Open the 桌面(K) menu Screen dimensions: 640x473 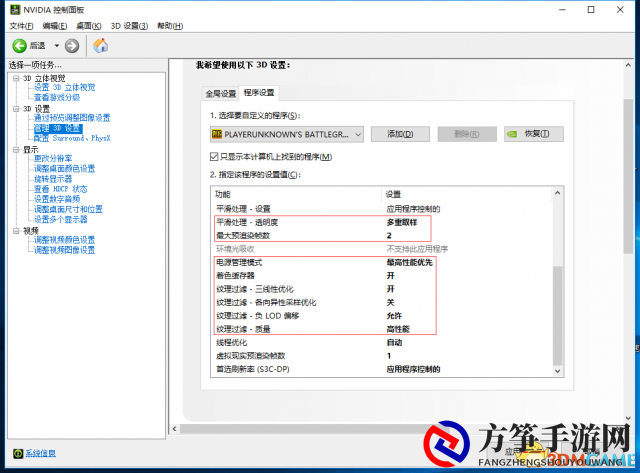[89, 26]
